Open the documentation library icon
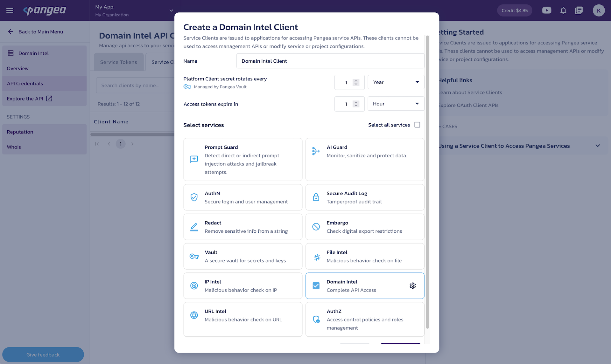Screen dimensions: 611x364 point(579,10)
